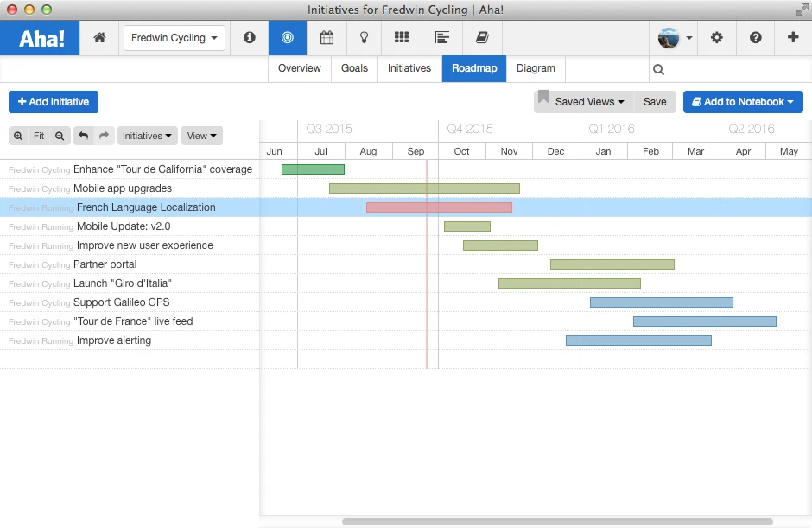Open the Settings gear icon
This screenshot has height=528, width=812.
[717, 38]
